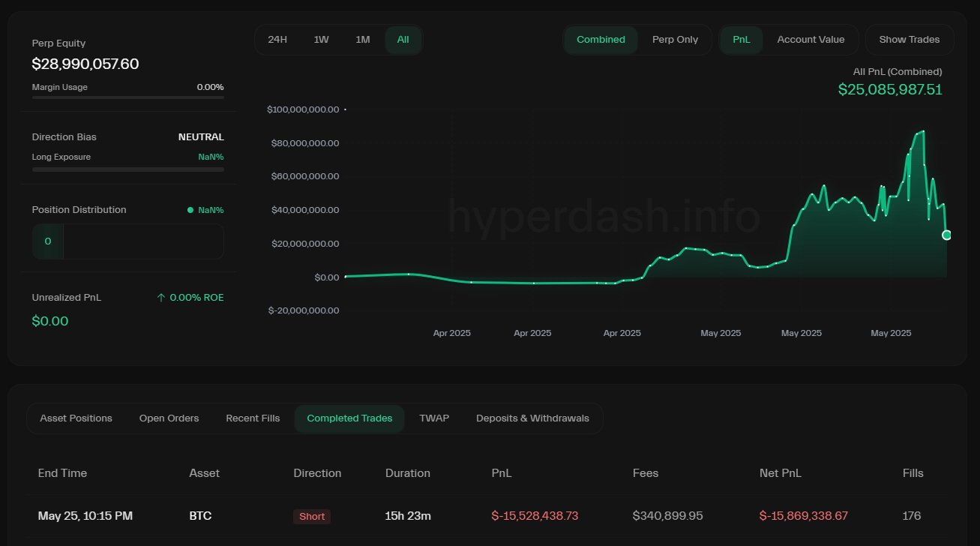
Task: Click the $340,899.95 fees value
Action: (668, 516)
